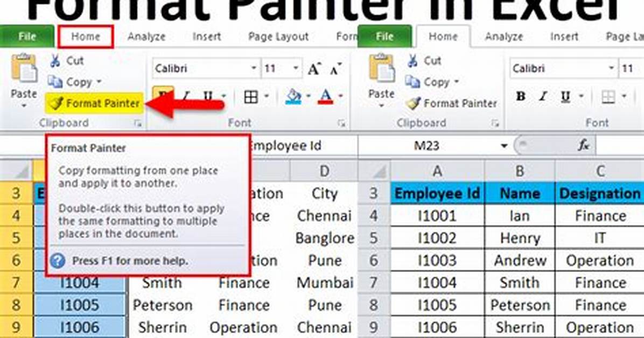Click the Mumbai cell in left window
The width and height of the screenshot is (644, 338).
(324, 283)
